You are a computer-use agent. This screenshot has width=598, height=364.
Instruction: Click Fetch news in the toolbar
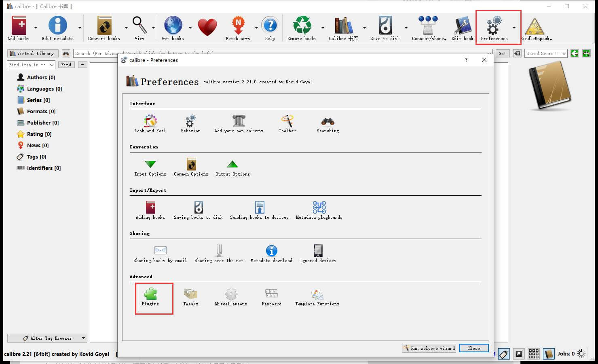238,28
